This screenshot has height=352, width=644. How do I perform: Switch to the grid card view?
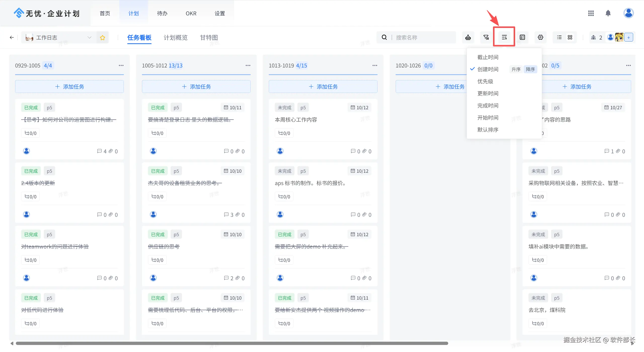[x=570, y=37]
